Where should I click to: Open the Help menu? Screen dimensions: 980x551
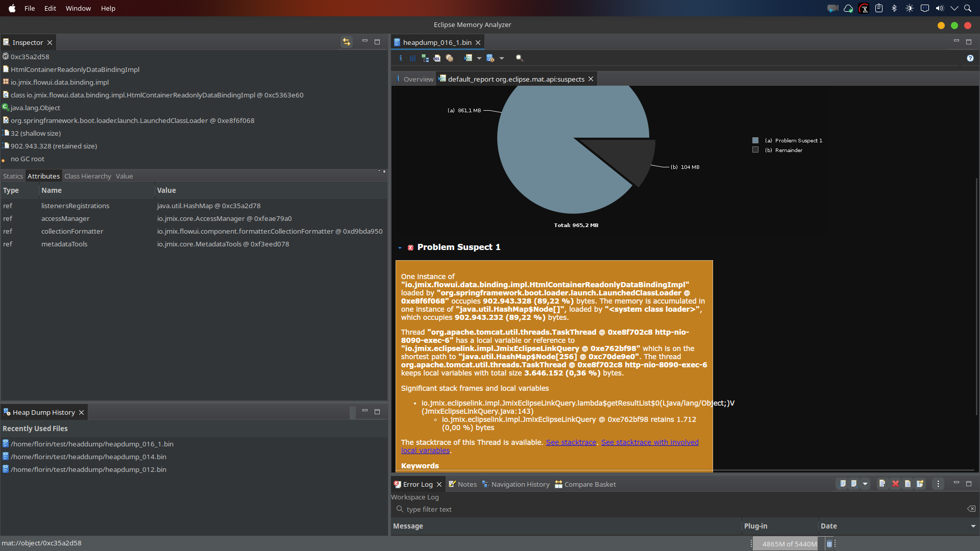click(x=108, y=8)
